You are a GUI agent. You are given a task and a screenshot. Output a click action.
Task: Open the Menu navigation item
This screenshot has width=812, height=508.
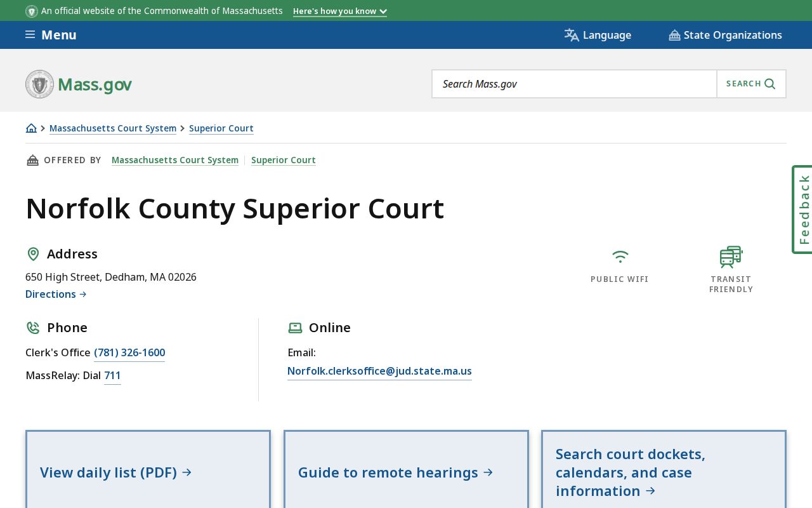click(51, 35)
